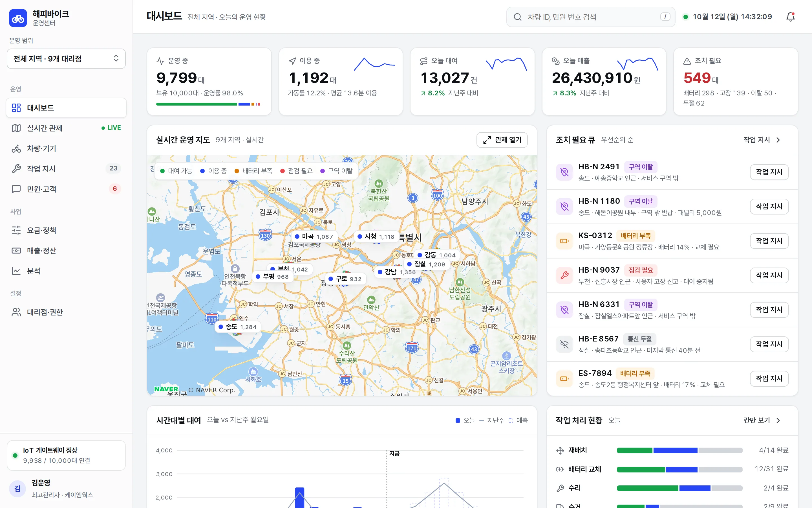Image resolution: width=812 pixels, height=508 pixels.
Task: Click the 요금·정책 sliders icon
Action: (x=16, y=230)
